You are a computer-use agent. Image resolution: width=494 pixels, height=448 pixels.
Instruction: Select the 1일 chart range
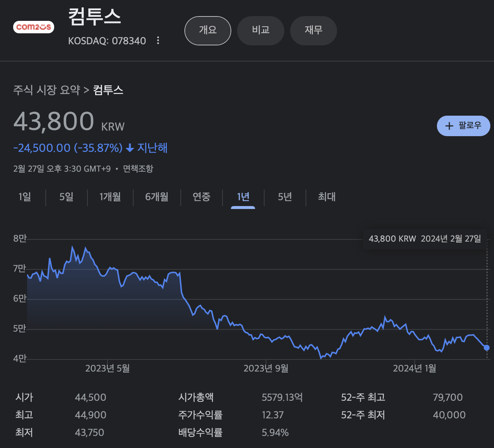pyautogui.click(x=25, y=197)
